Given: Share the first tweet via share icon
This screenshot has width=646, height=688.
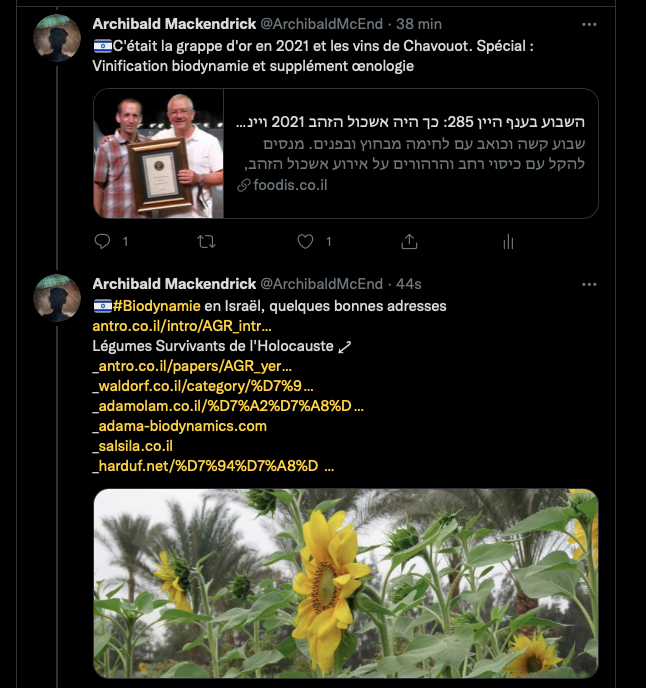Looking at the screenshot, I should (x=409, y=241).
